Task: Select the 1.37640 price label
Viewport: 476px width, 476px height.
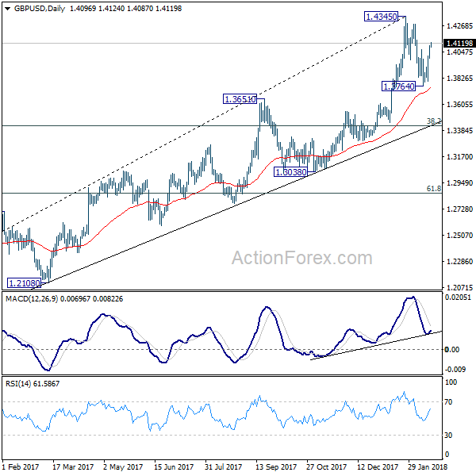Action: click(398, 86)
